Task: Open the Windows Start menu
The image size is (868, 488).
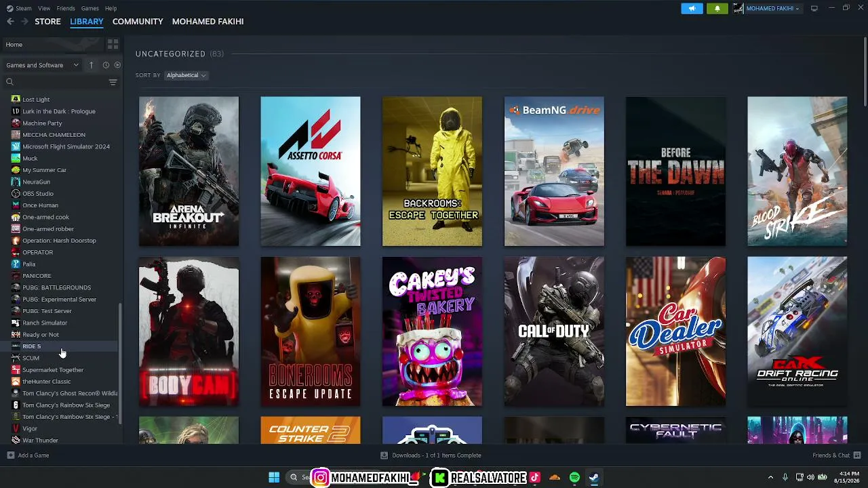Action: click(274, 478)
